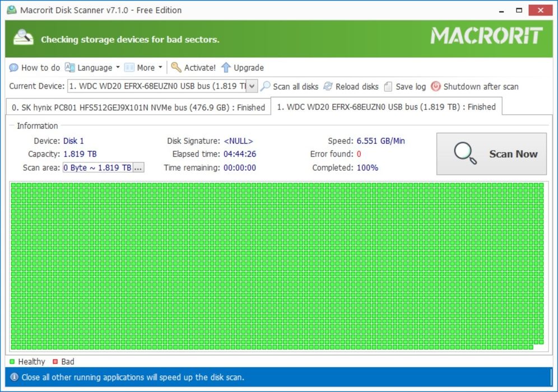Click the Disk 1 device value
The height and width of the screenshot is (392, 558).
pyautogui.click(x=73, y=141)
